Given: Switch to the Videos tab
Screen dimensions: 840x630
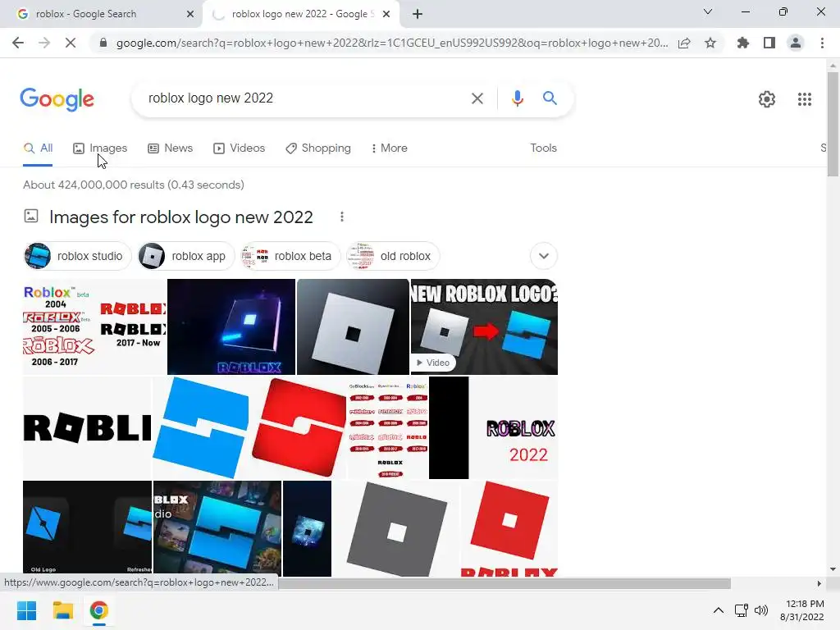Looking at the screenshot, I should pyautogui.click(x=239, y=148).
